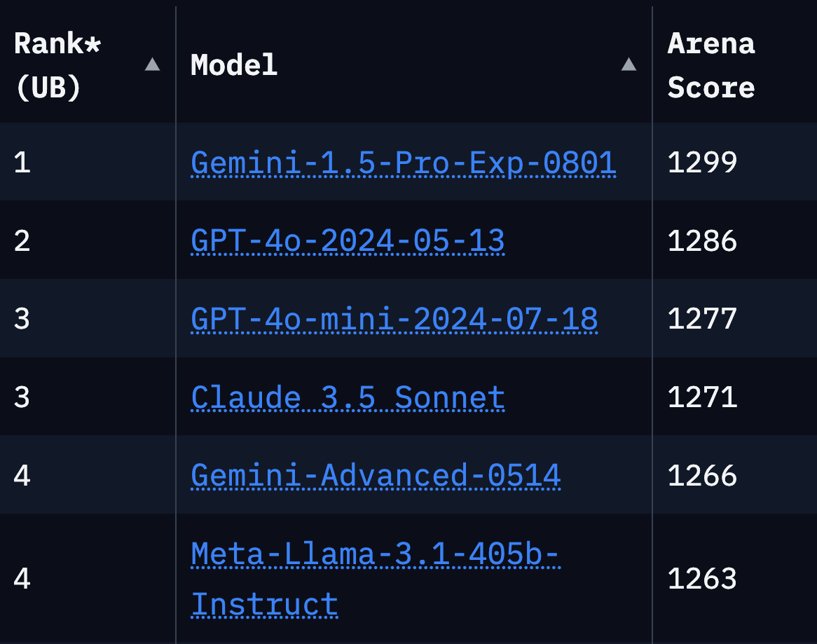Image resolution: width=817 pixels, height=644 pixels.
Task: Follow the GPT-4o-mini-2024-07-18 link
Action: [x=394, y=320]
